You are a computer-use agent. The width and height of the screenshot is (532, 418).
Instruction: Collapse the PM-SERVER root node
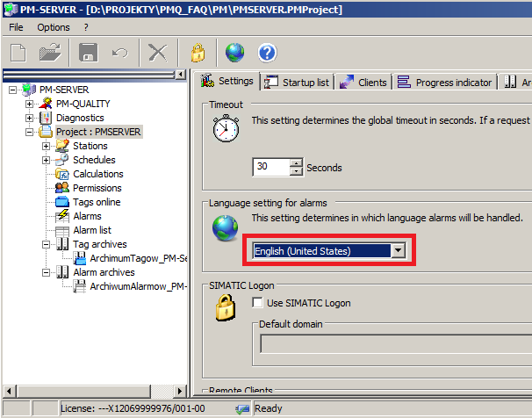pos(12,90)
